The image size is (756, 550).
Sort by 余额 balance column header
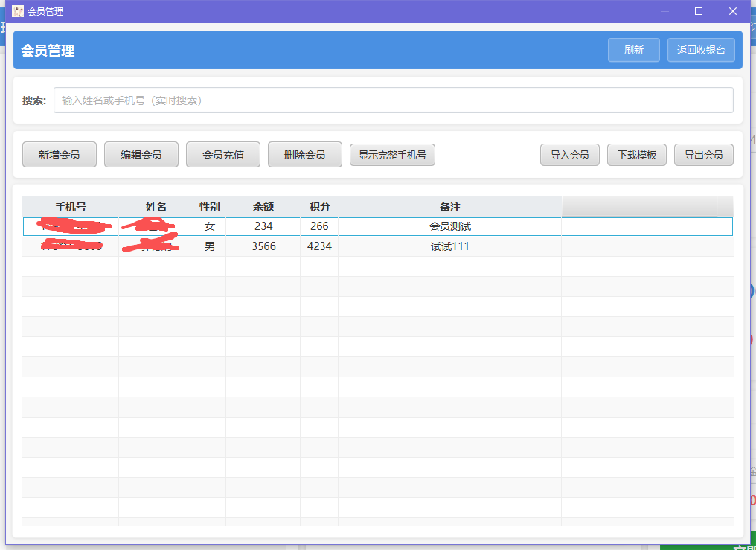coord(263,207)
